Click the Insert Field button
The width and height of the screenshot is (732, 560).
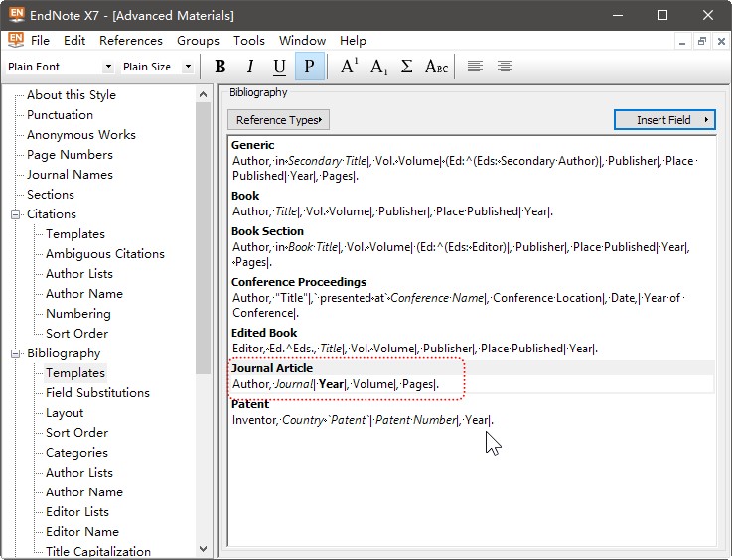click(x=664, y=120)
